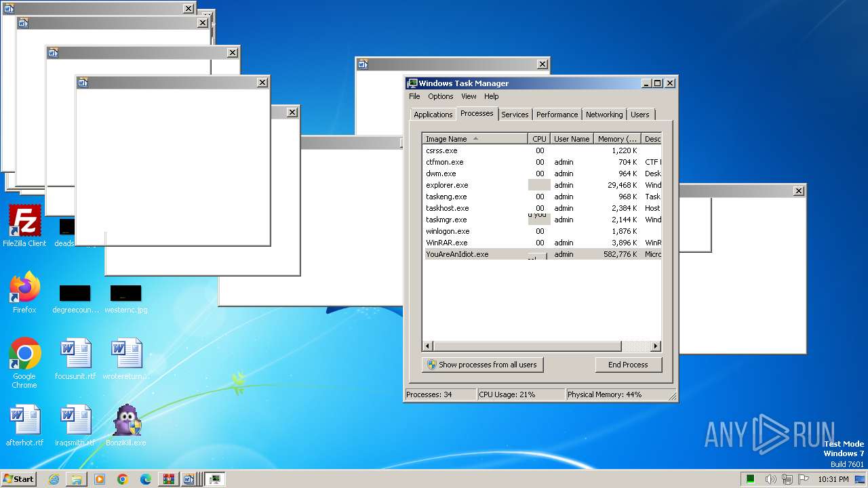The height and width of the screenshot is (488, 868).
Task: Open the View menu in Task Manager
Action: [469, 96]
